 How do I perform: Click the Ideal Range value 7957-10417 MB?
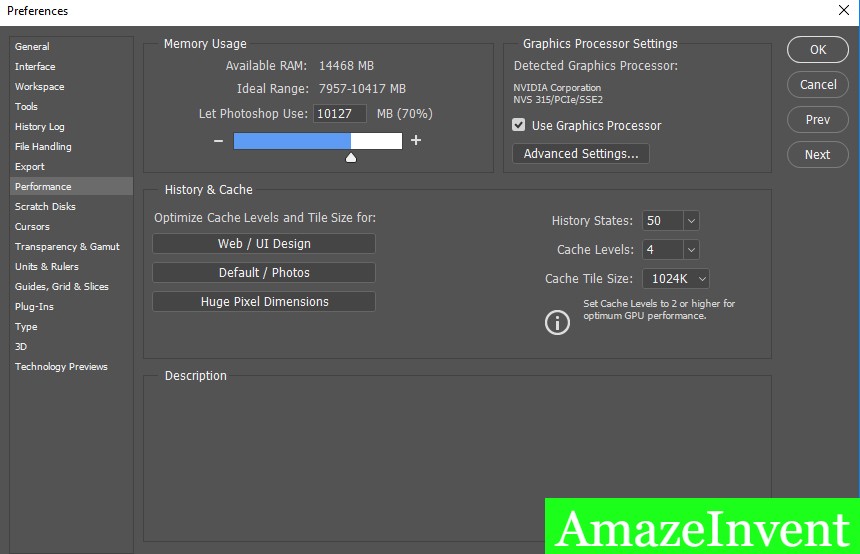[x=362, y=89]
